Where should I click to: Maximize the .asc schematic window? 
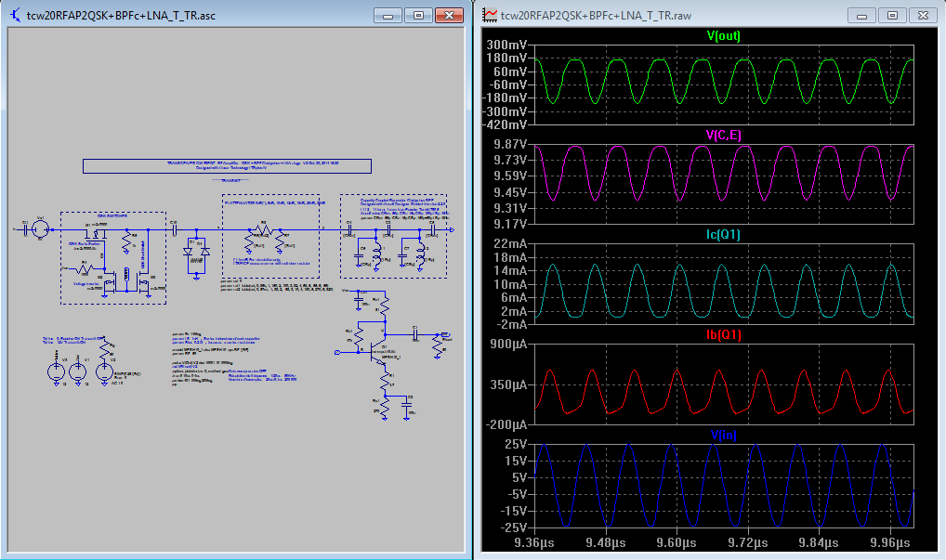(419, 16)
